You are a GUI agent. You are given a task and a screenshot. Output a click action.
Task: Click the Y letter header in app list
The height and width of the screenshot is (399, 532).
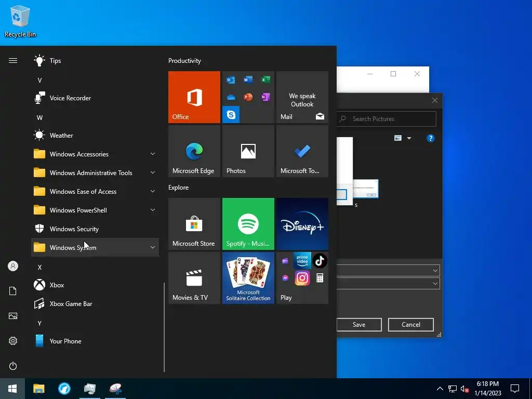tap(39, 323)
